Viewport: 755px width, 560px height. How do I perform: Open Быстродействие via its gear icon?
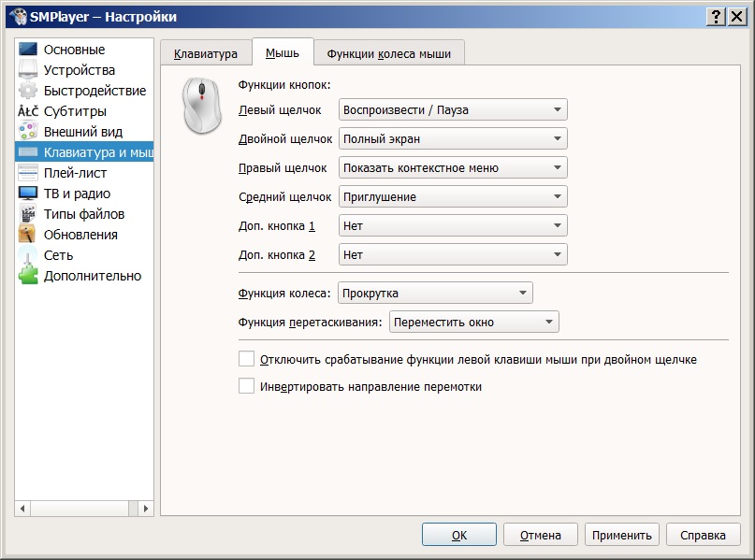[x=28, y=91]
